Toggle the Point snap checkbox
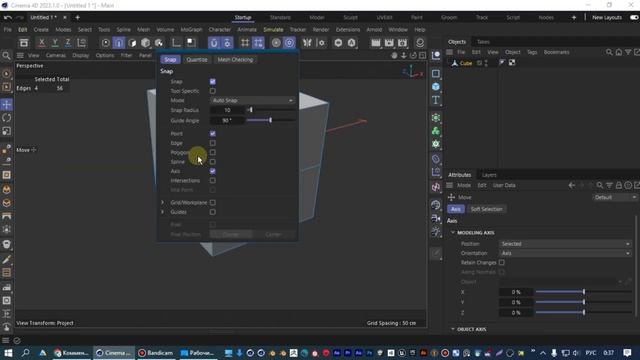640x360 pixels. point(213,133)
